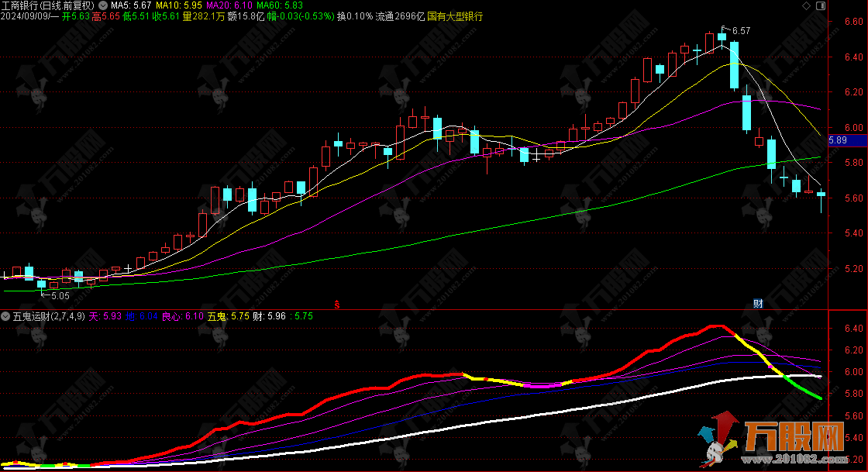The height and width of the screenshot is (472, 868).
Task: Open the 五鬼运财 indicator settings dropdown
Action: coord(5,316)
